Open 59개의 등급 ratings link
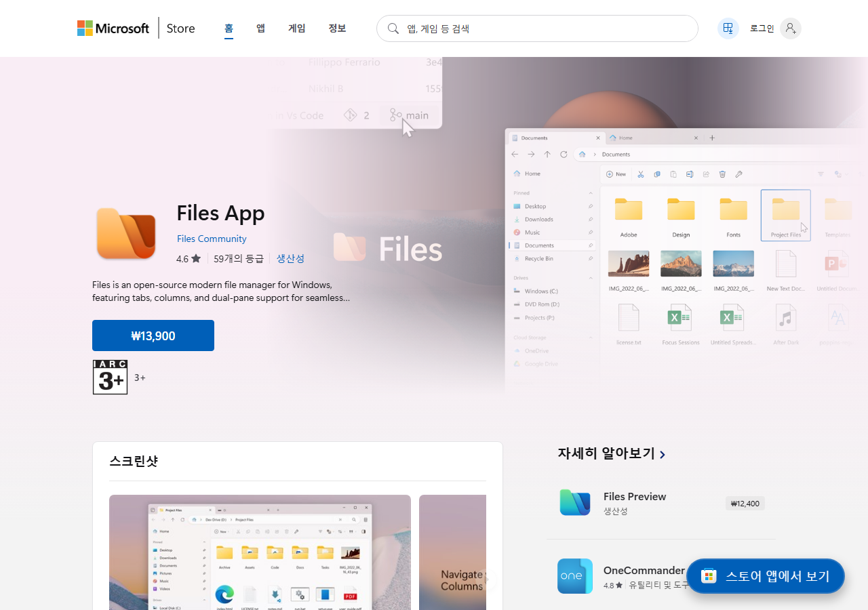The image size is (868, 610). pyautogui.click(x=239, y=258)
